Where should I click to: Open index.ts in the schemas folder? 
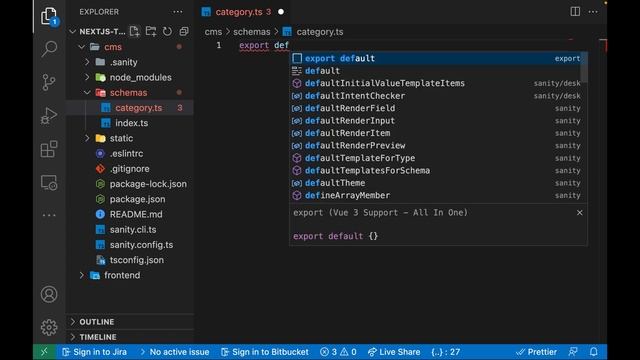coord(130,123)
